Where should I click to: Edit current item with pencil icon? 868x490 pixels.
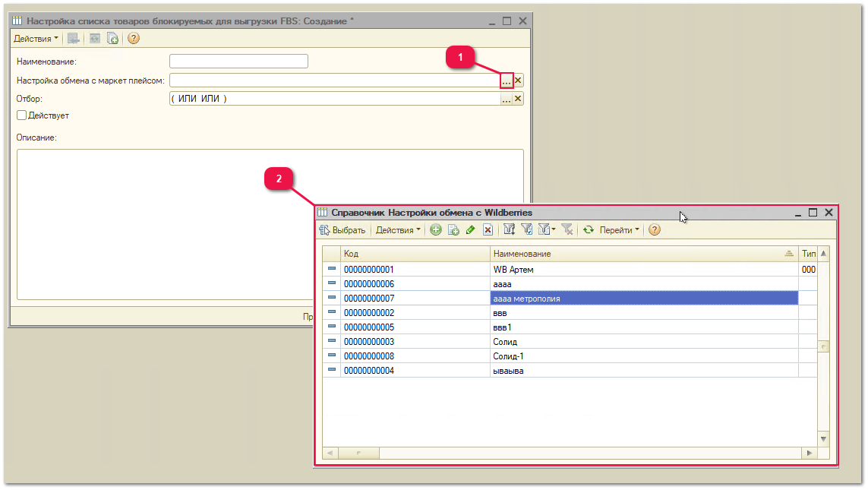pos(471,229)
